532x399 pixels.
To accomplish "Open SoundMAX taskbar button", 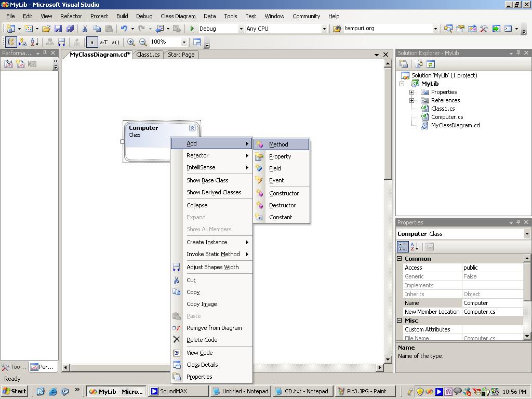I will coord(178,391).
